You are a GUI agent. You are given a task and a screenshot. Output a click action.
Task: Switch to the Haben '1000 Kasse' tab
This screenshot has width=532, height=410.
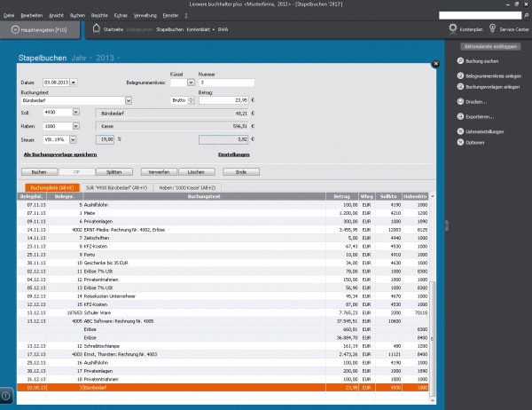[187, 187]
